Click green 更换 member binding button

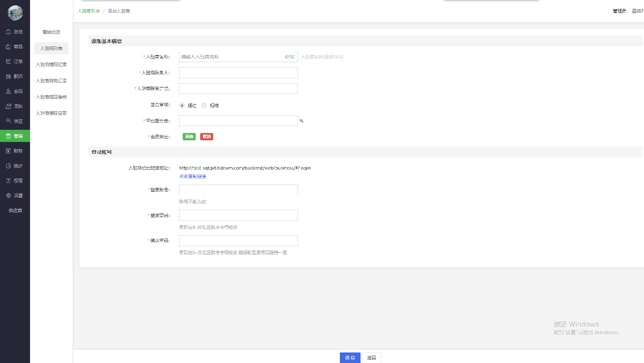click(189, 137)
